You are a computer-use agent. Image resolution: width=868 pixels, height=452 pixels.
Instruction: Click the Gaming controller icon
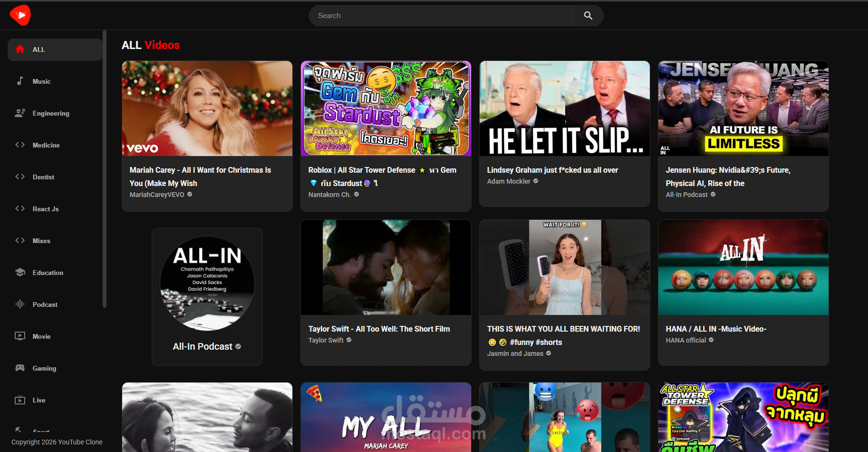pos(20,368)
